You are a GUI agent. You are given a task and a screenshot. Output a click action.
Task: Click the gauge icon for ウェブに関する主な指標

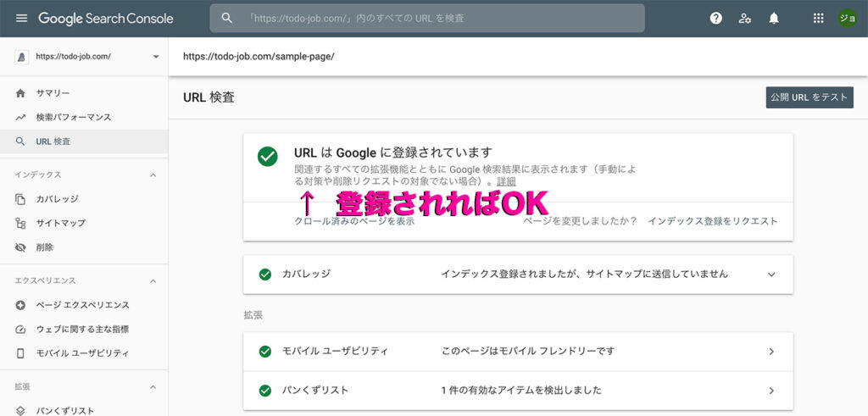coord(20,330)
